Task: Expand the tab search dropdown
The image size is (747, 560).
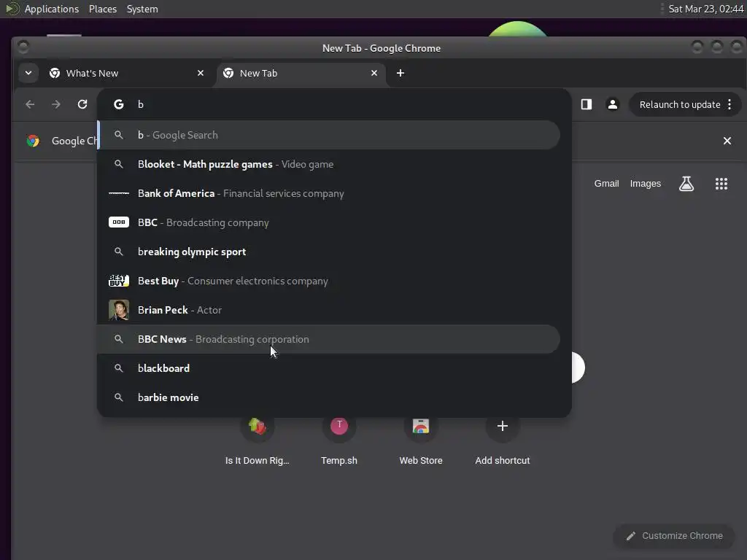Action: [x=28, y=73]
